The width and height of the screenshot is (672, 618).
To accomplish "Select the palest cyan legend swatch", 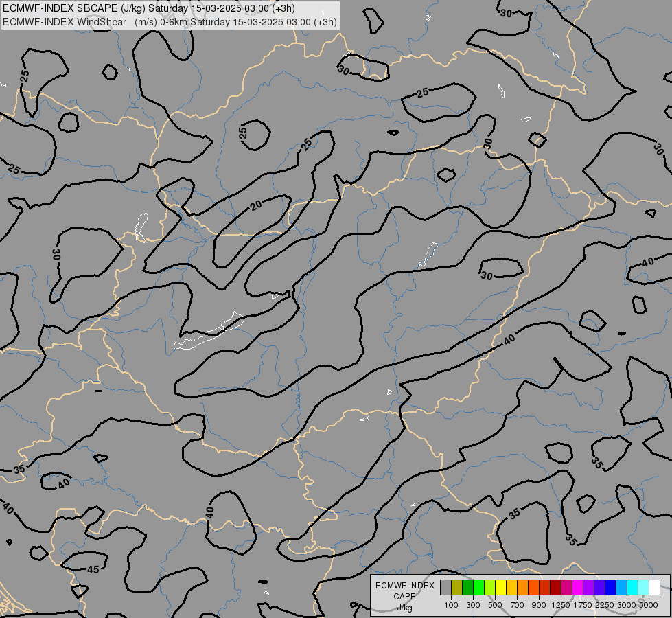I will coord(643,588).
